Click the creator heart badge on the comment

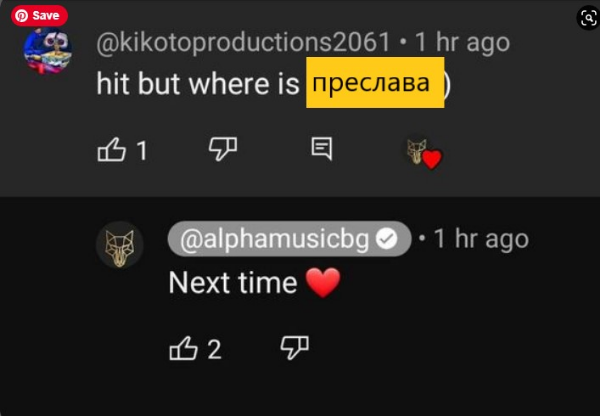click(x=424, y=153)
